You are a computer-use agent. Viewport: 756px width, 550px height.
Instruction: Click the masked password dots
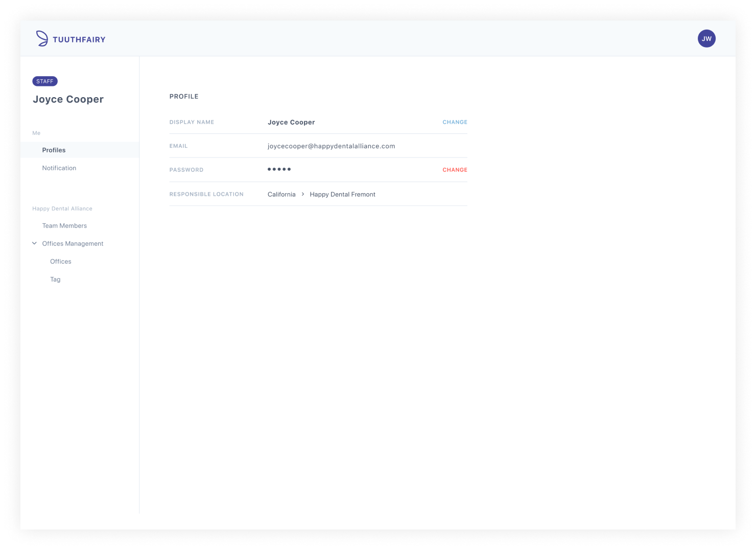click(x=279, y=169)
